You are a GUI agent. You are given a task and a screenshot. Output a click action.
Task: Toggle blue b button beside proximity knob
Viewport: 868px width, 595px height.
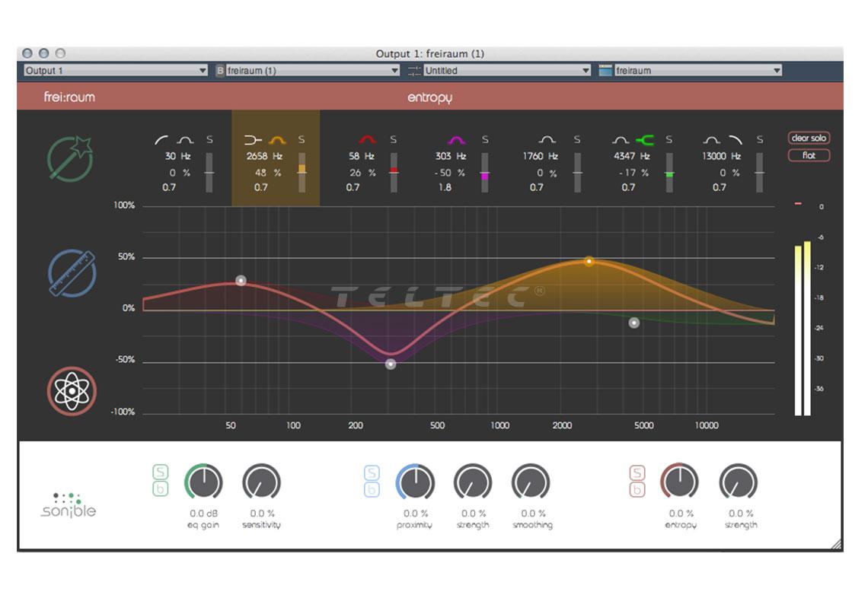coord(372,489)
